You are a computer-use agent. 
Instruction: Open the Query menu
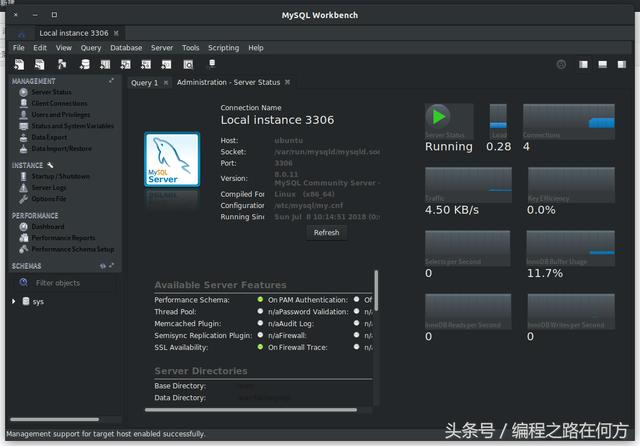point(91,48)
